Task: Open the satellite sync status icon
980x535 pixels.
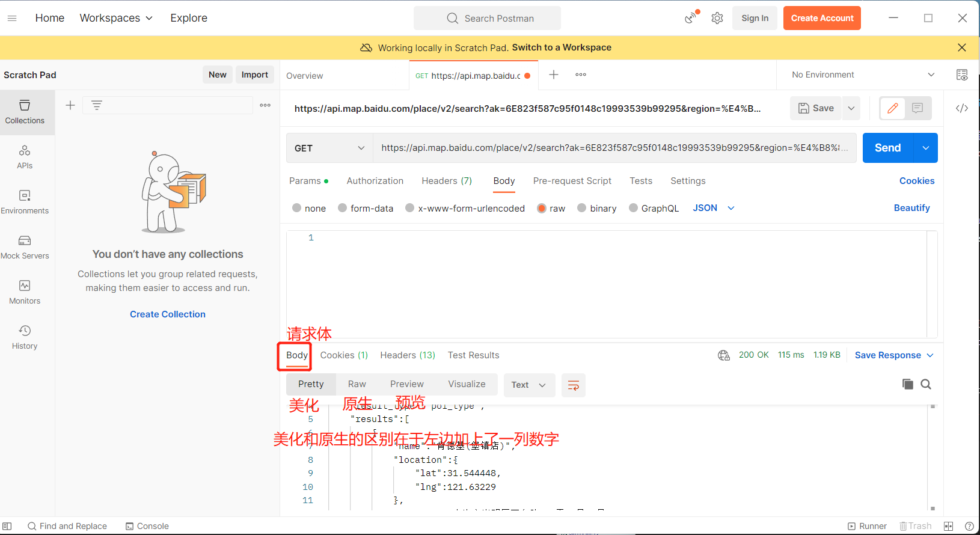Action: pyautogui.click(x=691, y=17)
